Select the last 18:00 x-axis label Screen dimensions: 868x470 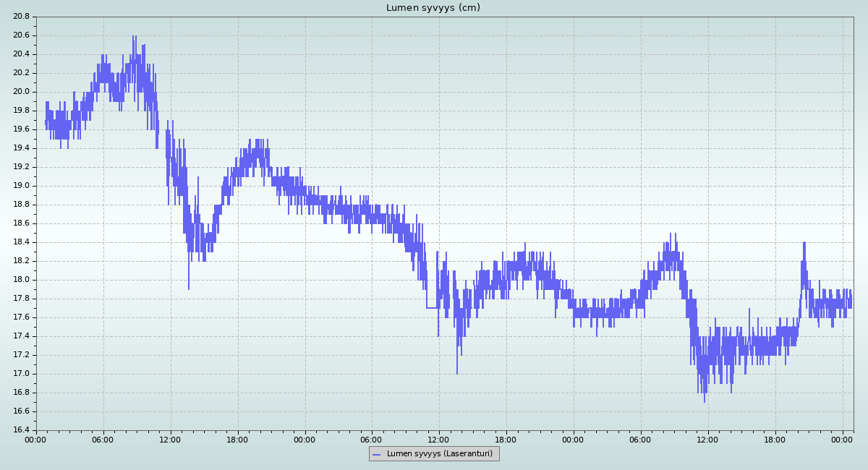point(775,439)
